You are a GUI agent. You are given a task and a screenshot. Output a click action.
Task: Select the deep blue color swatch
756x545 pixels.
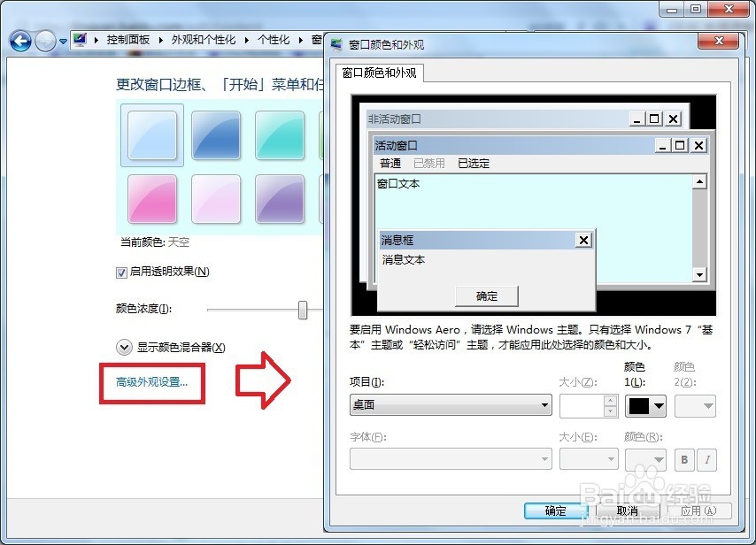click(215, 135)
